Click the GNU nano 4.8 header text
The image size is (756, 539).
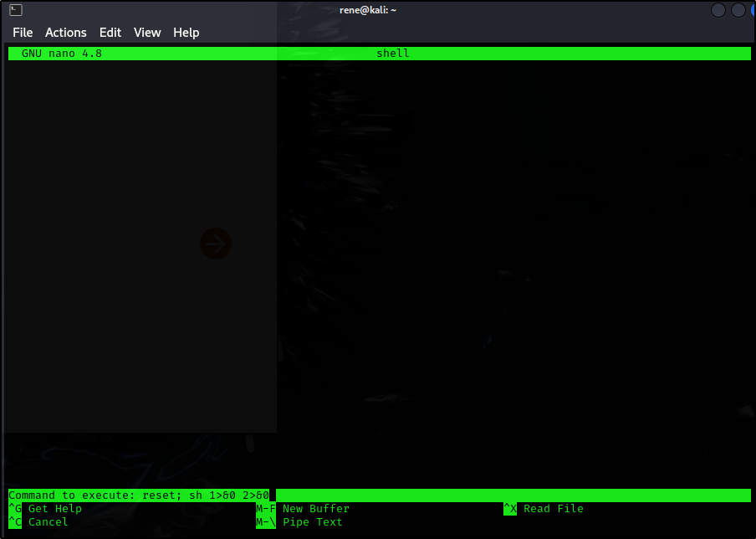point(62,54)
